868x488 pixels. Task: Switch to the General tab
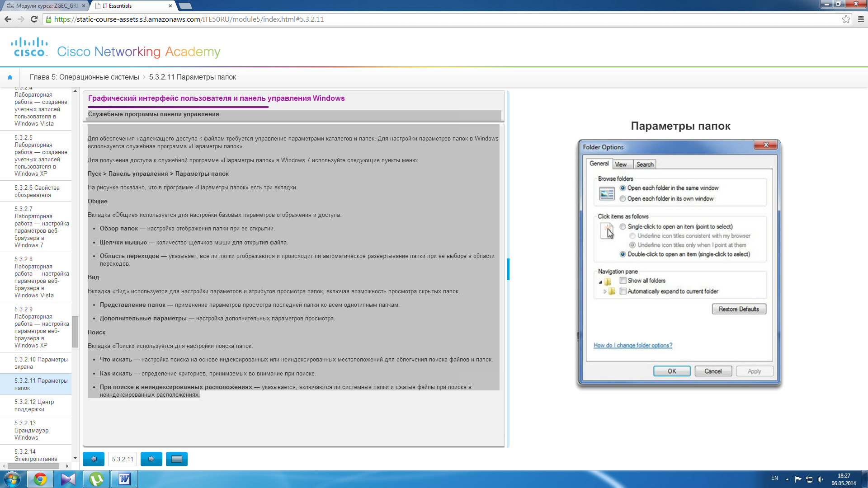tap(599, 164)
